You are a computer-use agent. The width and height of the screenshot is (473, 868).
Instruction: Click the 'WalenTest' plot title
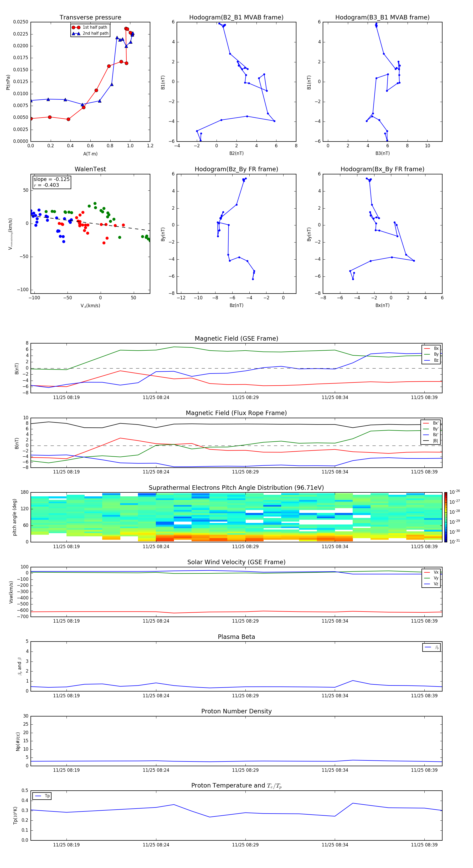[90, 169]
